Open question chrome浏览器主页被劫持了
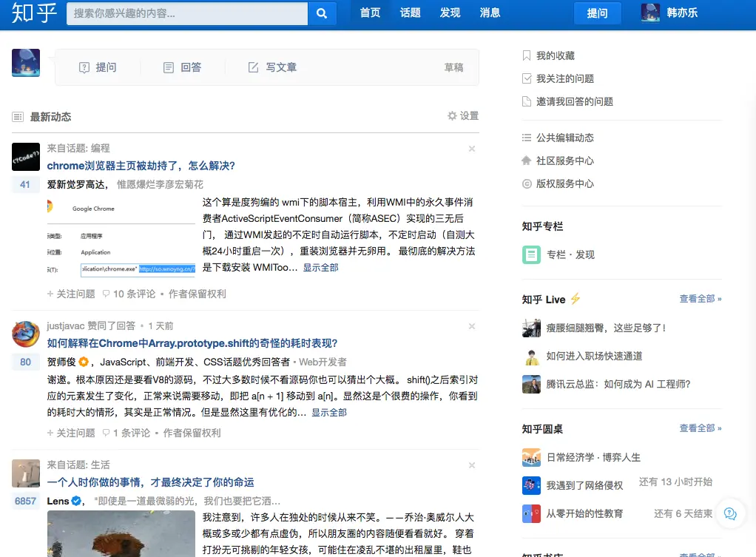 [x=141, y=166]
